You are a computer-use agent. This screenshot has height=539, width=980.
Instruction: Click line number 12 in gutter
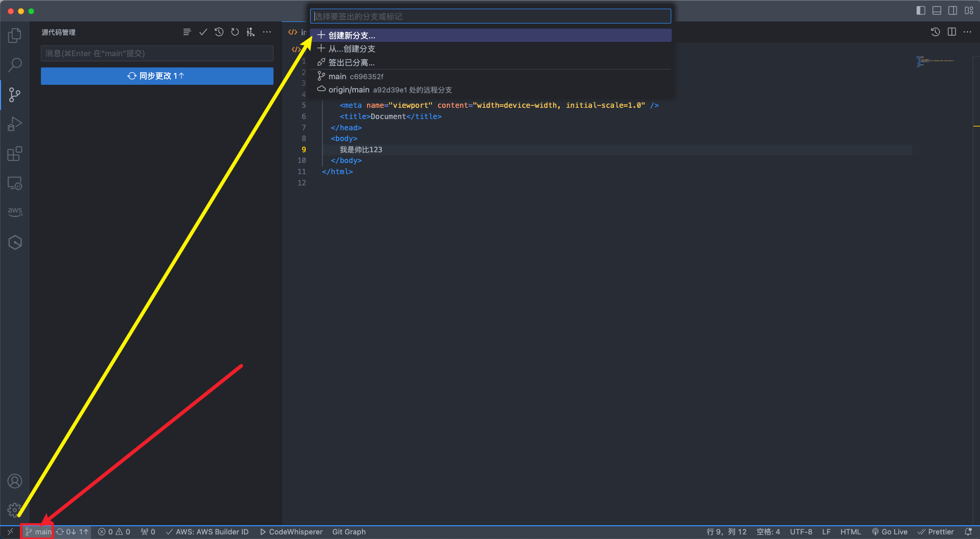[x=302, y=183]
